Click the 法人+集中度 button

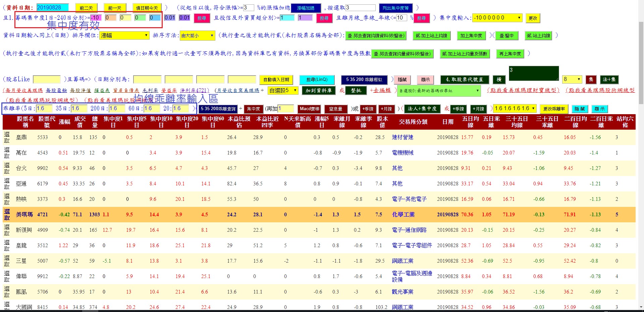(x=422, y=109)
